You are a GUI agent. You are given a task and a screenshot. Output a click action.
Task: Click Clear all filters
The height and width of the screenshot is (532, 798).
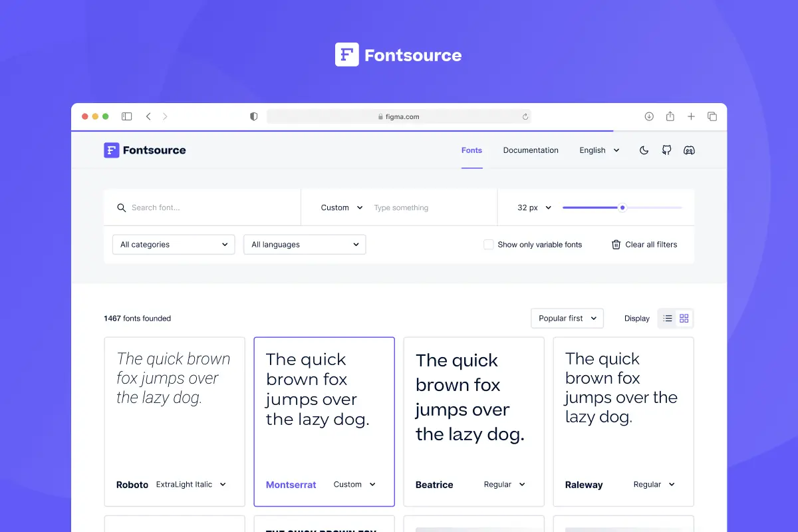(x=650, y=244)
